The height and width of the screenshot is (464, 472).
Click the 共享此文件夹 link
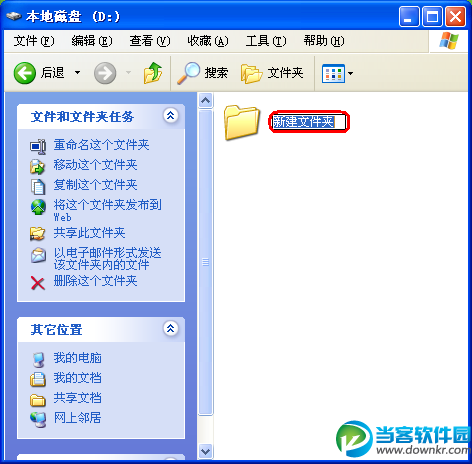89,233
